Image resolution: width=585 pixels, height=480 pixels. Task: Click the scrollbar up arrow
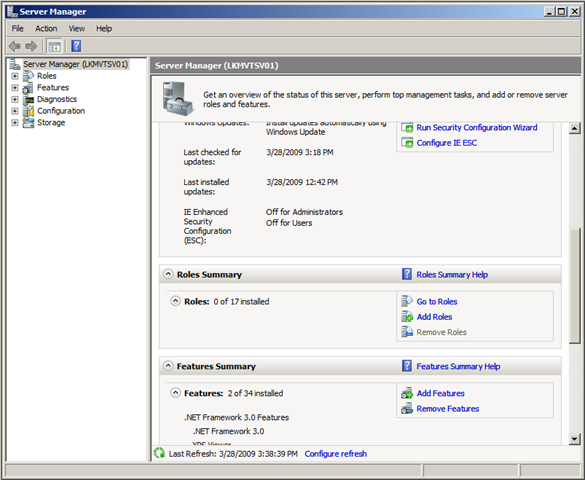pyautogui.click(x=575, y=128)
